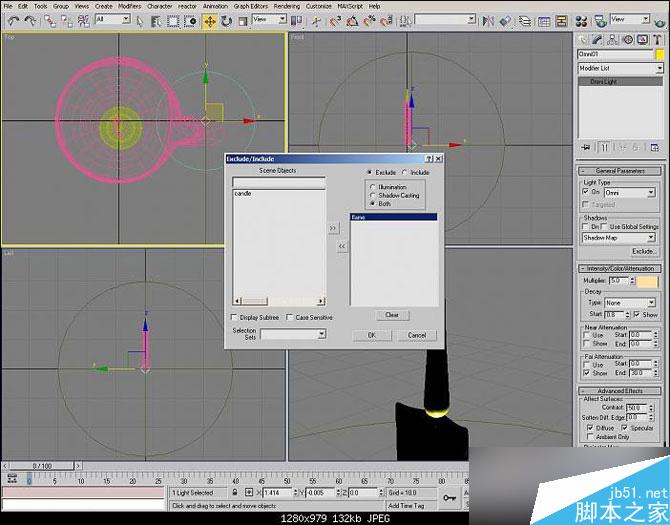670x525 pixels.
Task: Open Render Scene dialog icon
Action: 600,21
